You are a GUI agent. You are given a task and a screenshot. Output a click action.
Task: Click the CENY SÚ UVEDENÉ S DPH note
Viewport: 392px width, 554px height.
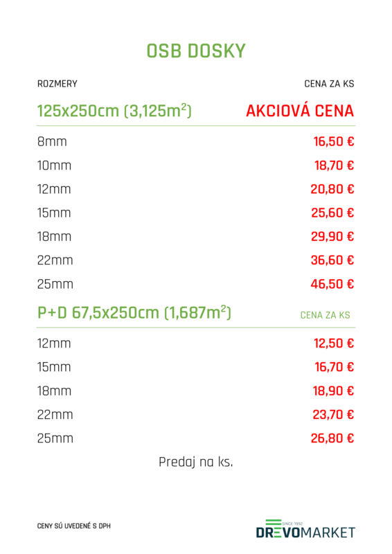click(74, 526)
